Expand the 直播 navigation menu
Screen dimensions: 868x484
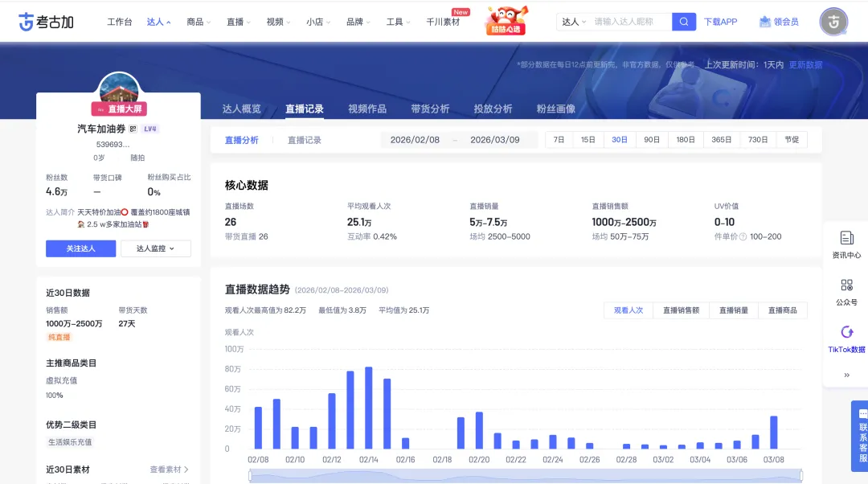(x=239, y=22)
